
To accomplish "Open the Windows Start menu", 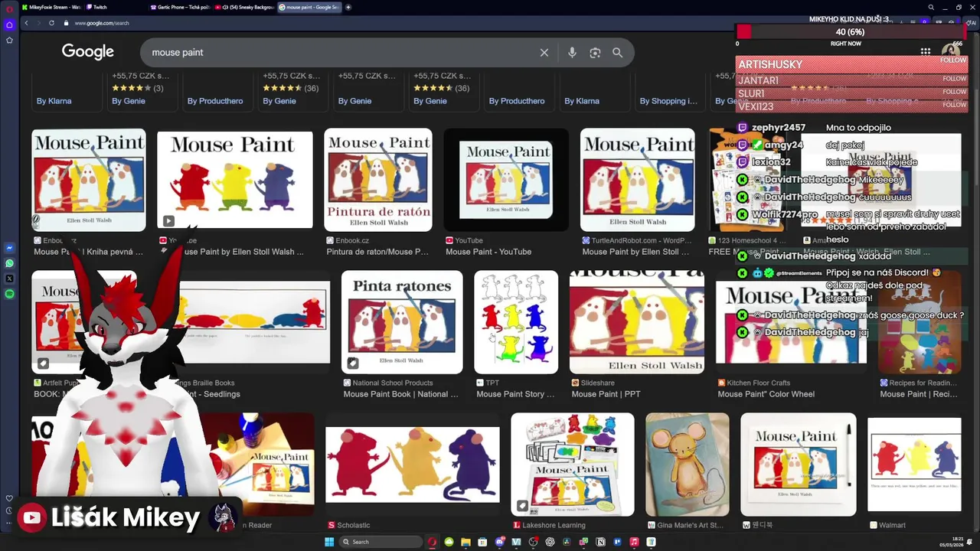I will click(x=329, y=542).
